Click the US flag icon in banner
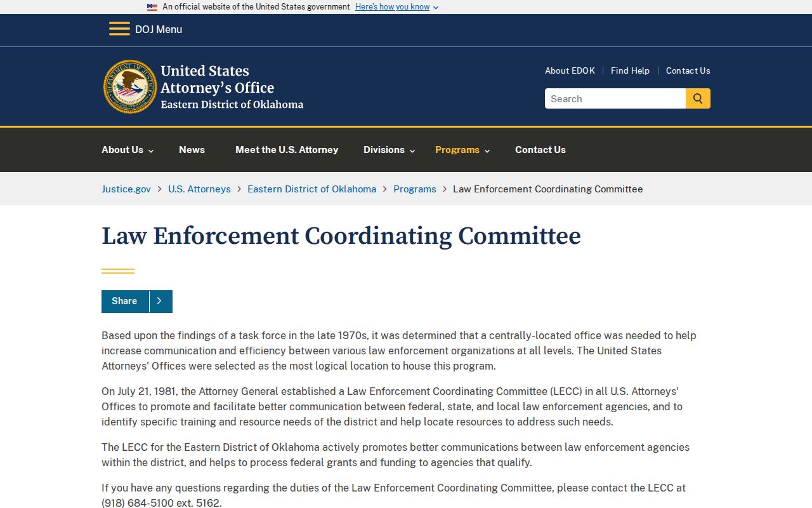Screen dimensions: 812x508 [152, 7]
